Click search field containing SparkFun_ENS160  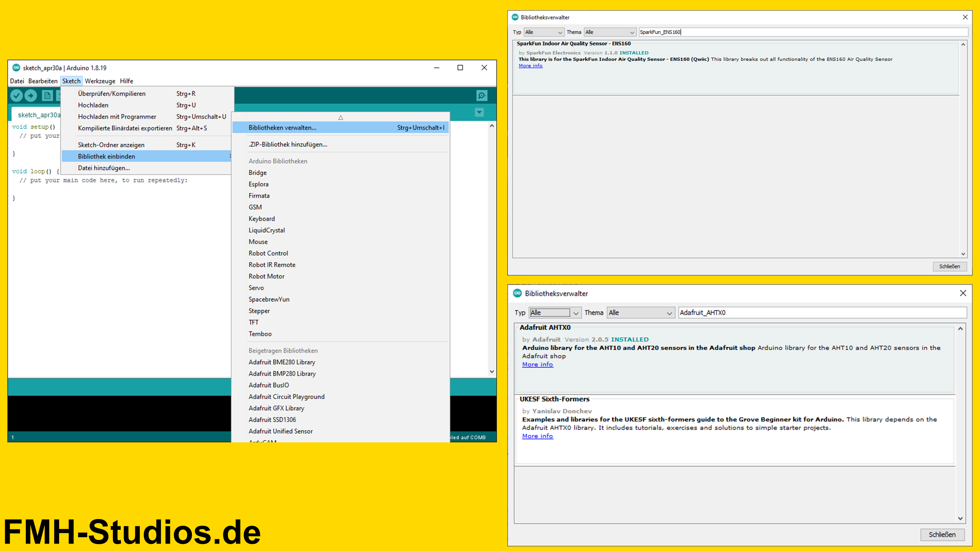(x=803, y=32)
